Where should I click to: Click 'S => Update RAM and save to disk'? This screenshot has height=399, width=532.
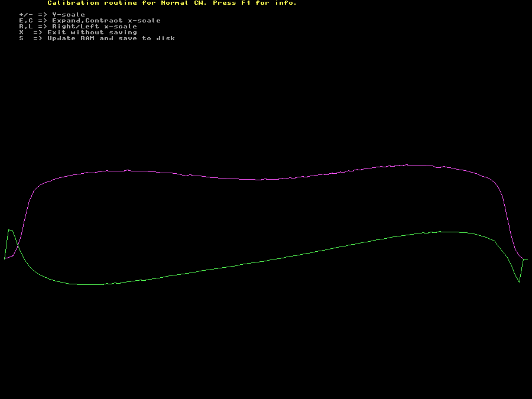97,38
